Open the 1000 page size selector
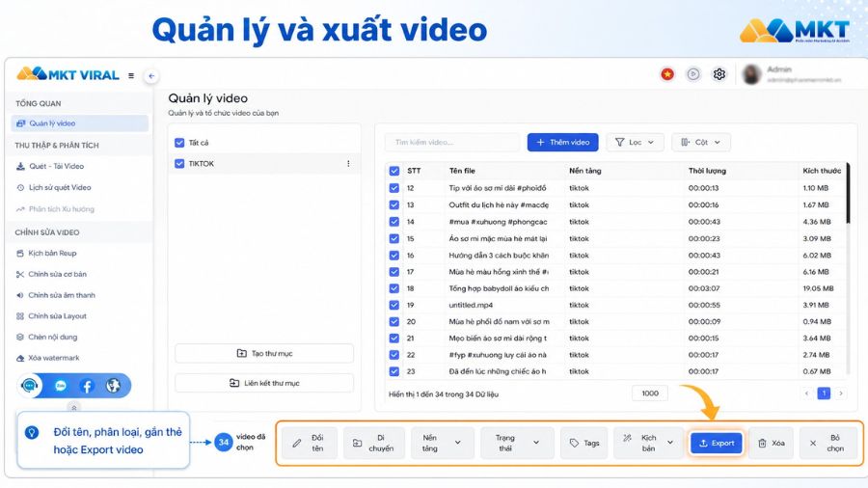Image resolution: width=868 pixels, height=488 pixels. pyautogui.click(x=650, y=393)
